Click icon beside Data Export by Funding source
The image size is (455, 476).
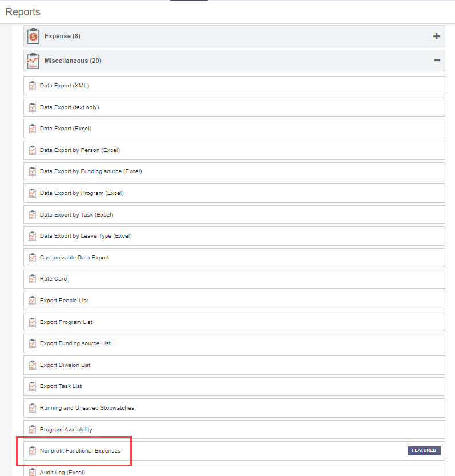pyautogui.click(x=33, y=171)
